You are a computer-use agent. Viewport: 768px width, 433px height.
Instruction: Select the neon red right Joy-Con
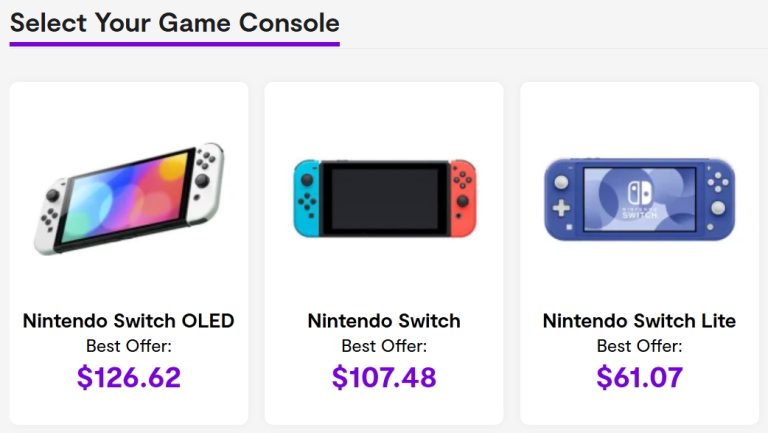[462, 198]
